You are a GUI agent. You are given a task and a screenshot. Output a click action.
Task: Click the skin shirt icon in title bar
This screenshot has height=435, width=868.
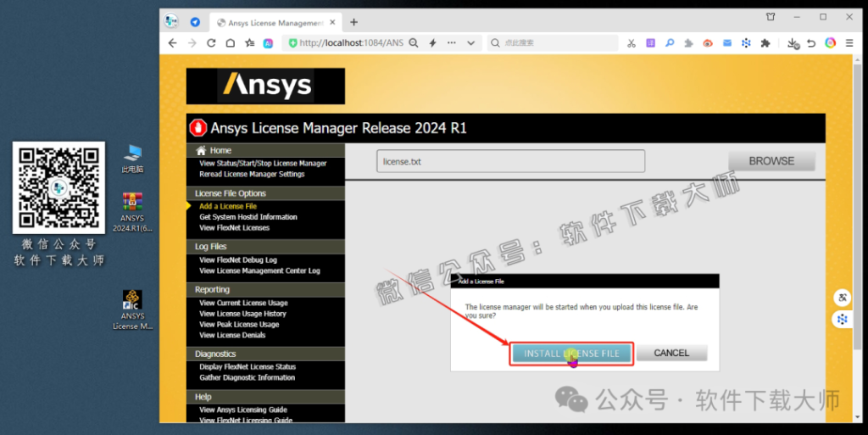(771, 17)
